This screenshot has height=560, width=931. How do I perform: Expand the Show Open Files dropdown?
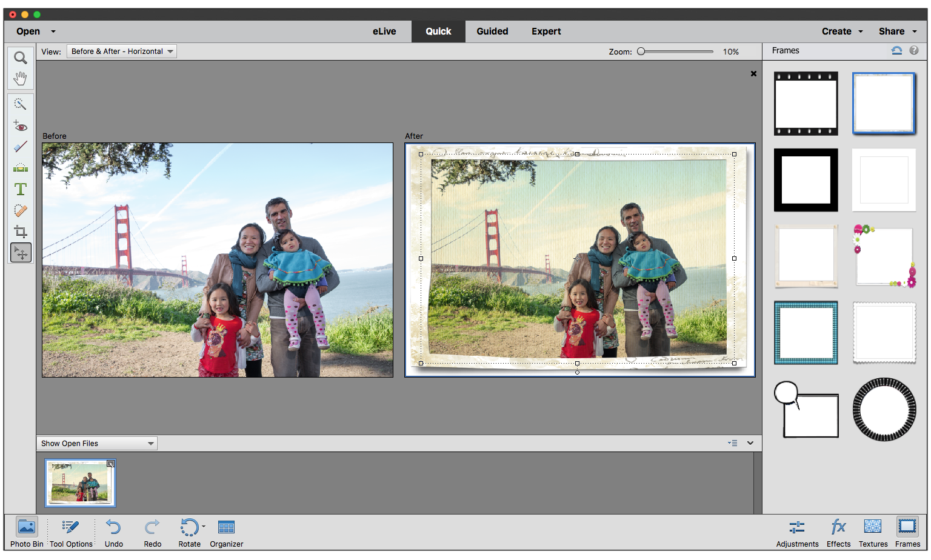(x=97, y=444)
